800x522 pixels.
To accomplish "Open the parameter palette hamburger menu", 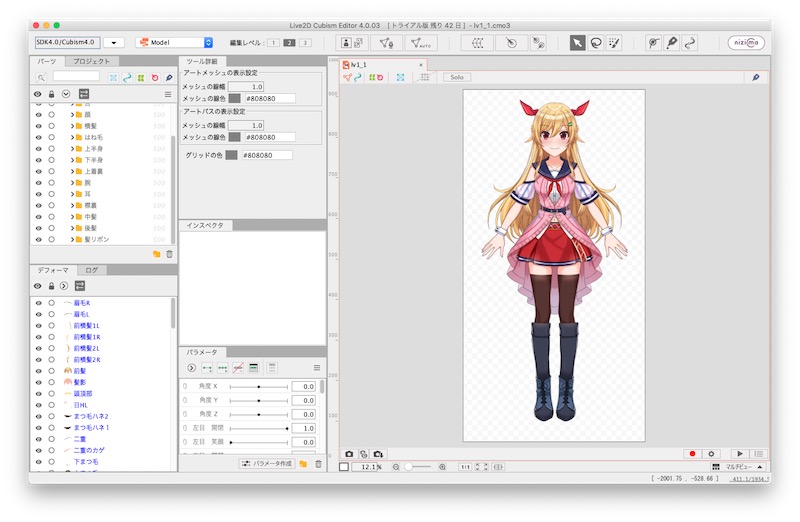I will click(317, 368).
